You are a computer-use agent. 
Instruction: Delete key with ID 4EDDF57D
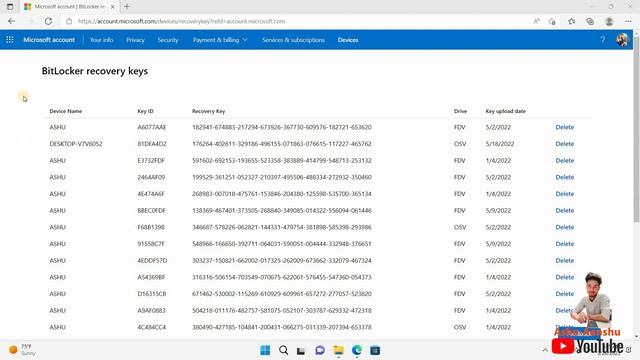564,260
